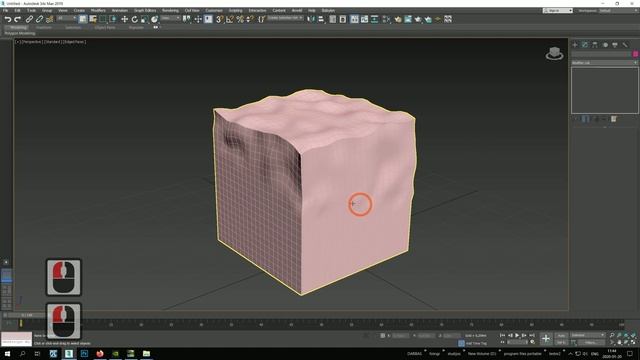Click Add Time Tag label
The height and width of the screenshot is (360, 640).
point(476,344)
